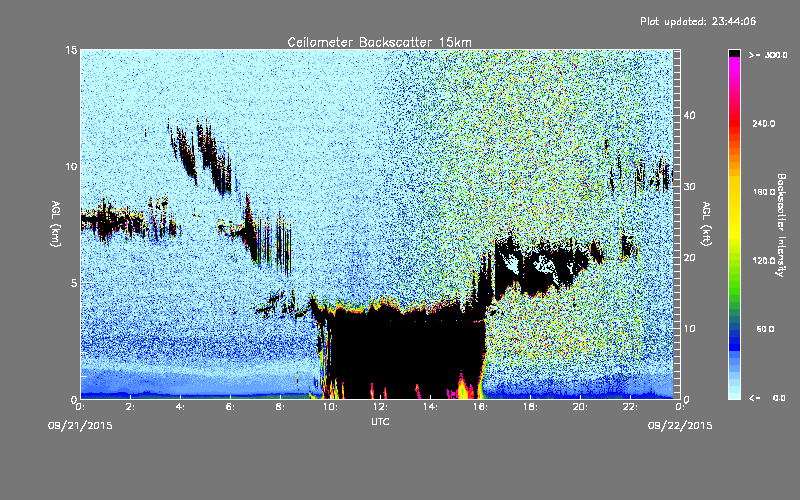Image resolution: width=800 pixels, height=500 pixels.
Task: Click the start date "09/21/2015"
Action: pyautogui.click(x=80, y=426)
